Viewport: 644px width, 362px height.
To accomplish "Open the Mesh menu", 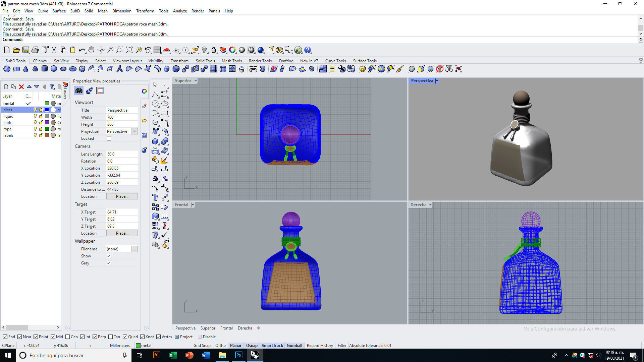I will (x=103, y=11).
